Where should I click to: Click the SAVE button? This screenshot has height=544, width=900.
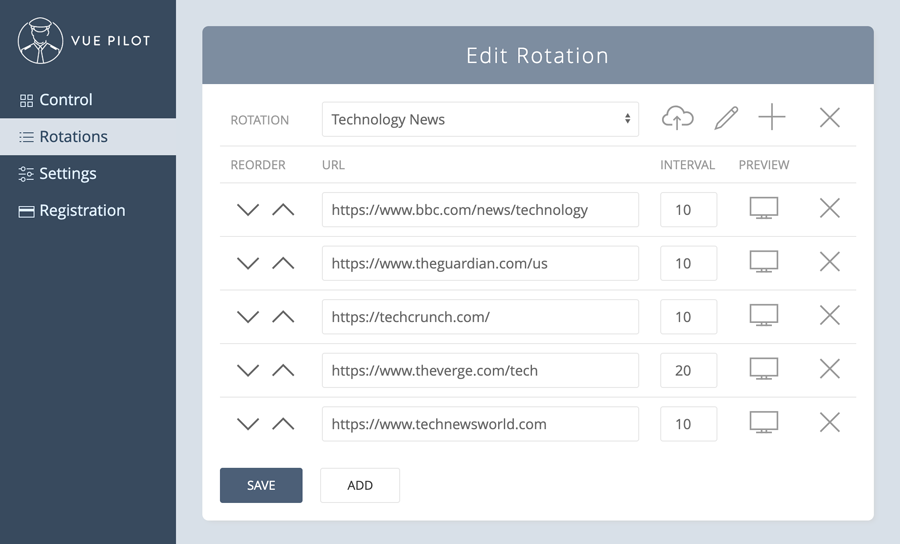click(261, 485)
